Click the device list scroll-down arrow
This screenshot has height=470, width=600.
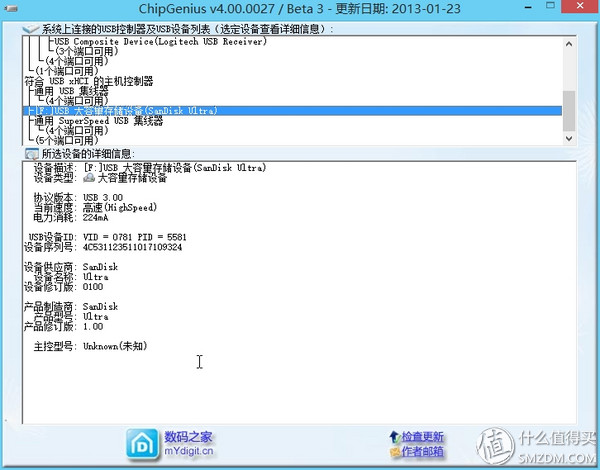(x=569, y=138)
